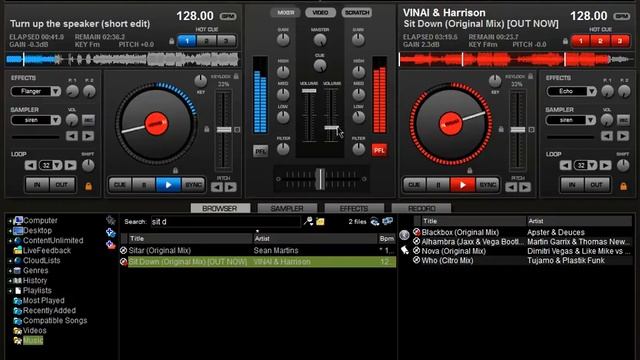Set loop OUT on right deck
Image resolution: width=640 pixels, height=360 pixels.
[x=596, y=185]
